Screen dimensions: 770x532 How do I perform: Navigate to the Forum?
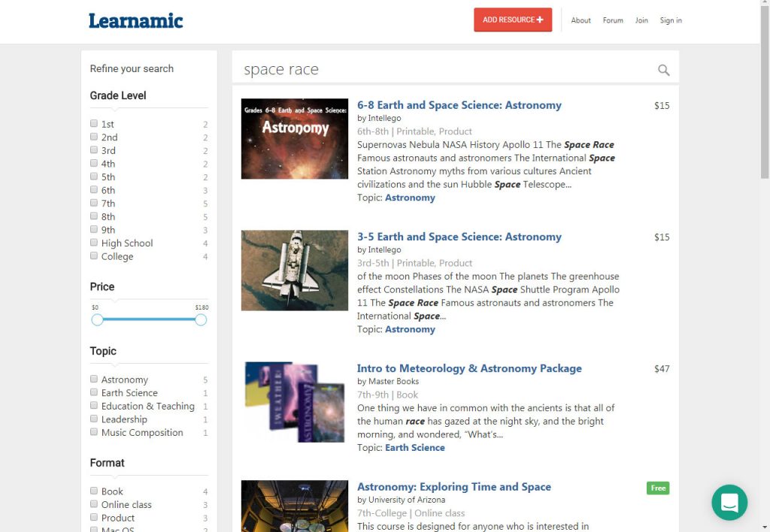tap(613, 20)
